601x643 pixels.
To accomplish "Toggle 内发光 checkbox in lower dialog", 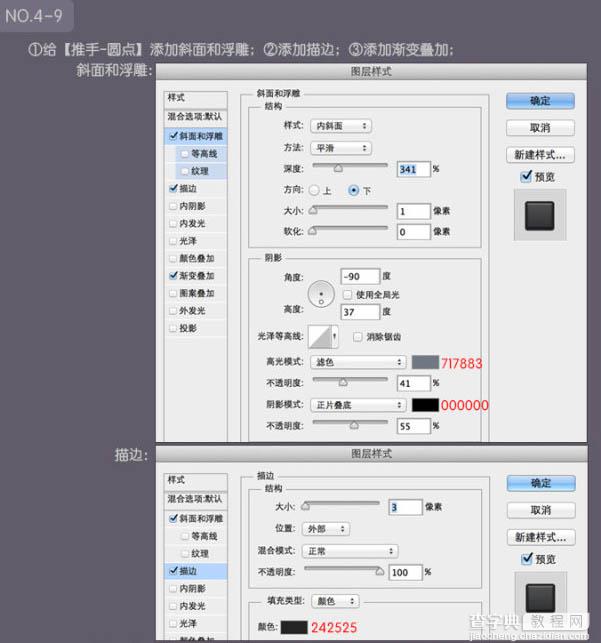I will point(173,606).
